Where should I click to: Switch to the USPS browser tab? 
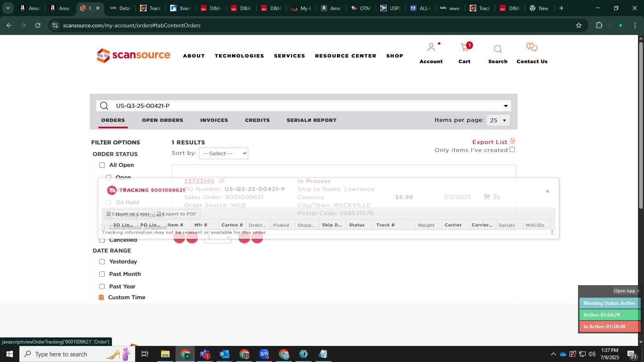(x=390, y=8)
